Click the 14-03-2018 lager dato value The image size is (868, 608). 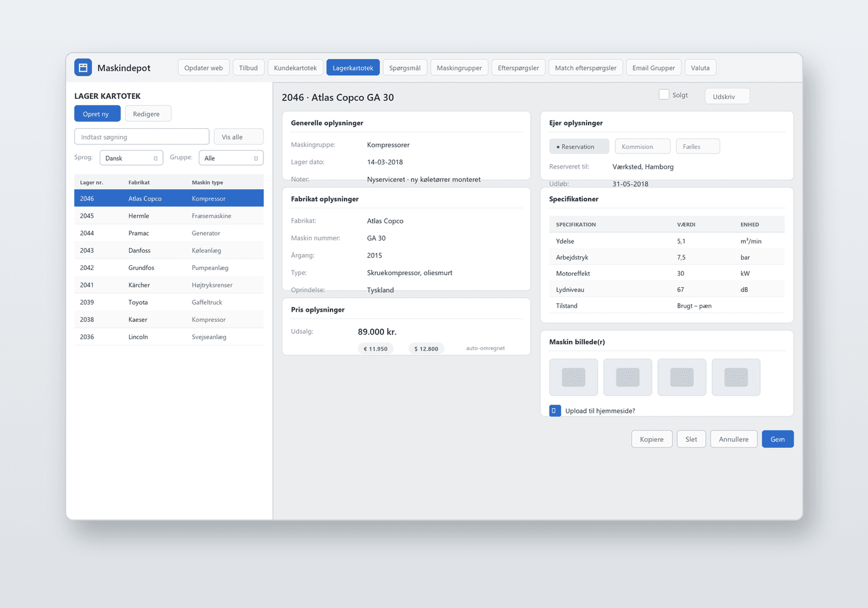pyautogui.click(x=385, y=162)
